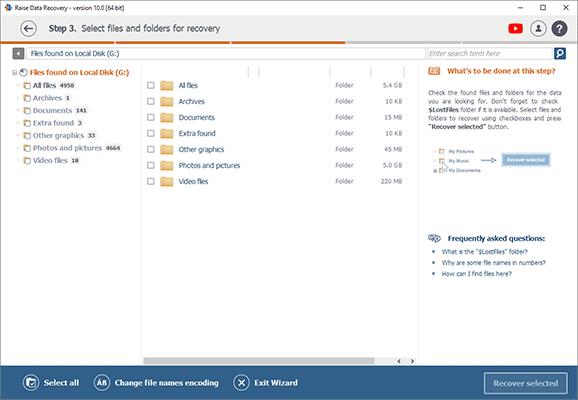578x400 pixels.
Task: Click Change file names encoding icon
Action: coord(102,383)
